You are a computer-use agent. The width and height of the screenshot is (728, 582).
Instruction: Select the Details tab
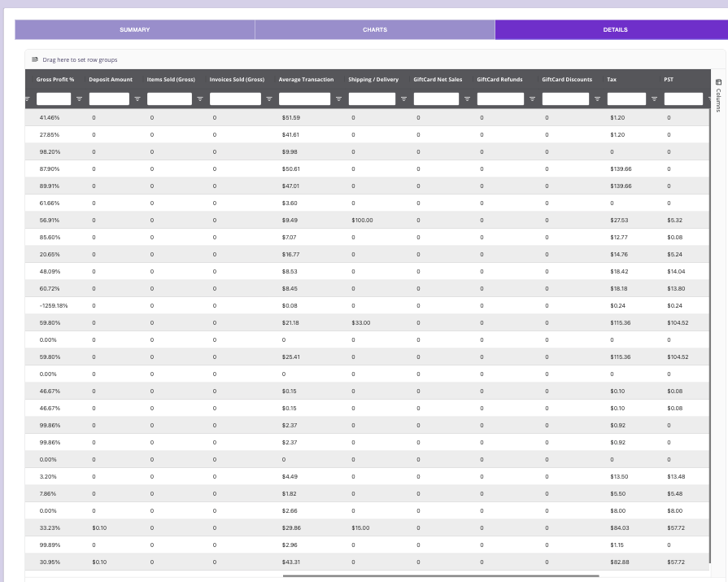point(614,30)
